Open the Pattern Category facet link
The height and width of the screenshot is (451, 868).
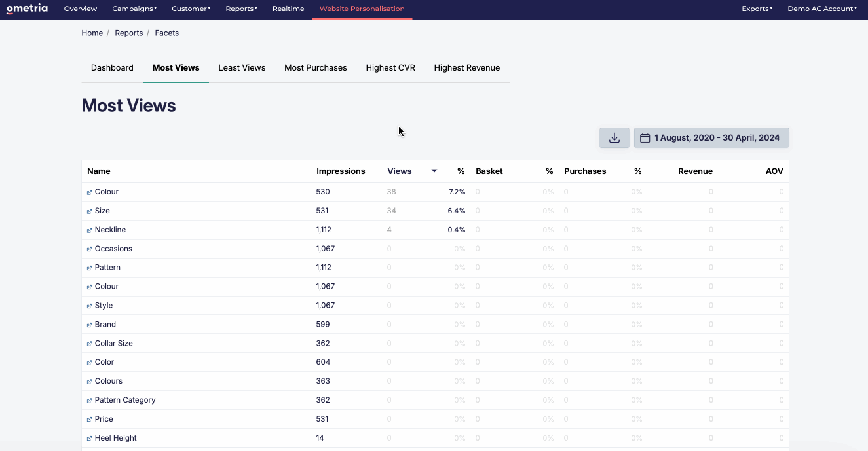tap(124, 400)
